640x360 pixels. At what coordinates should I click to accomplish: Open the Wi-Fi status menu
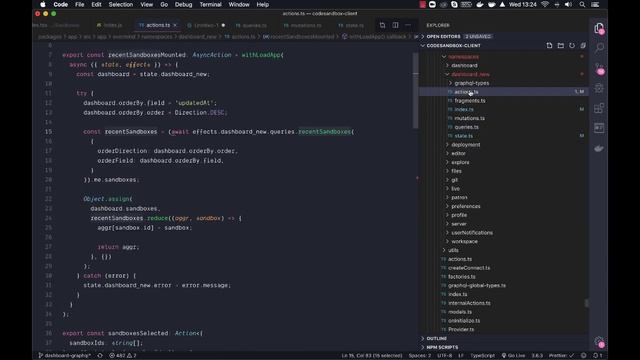click(x=545, y=4)
